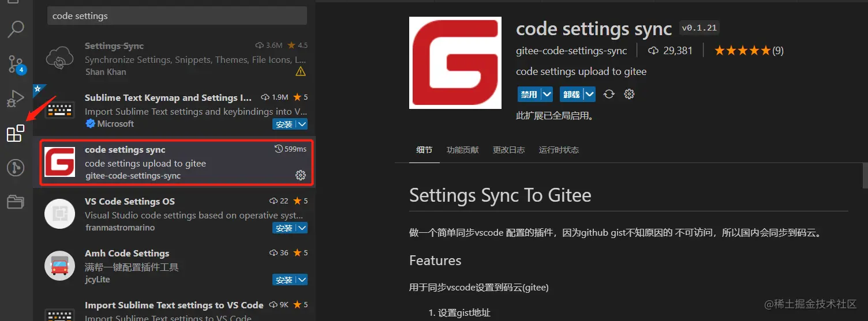The height and width of the screenshot is (321, 868).
Task: Focus the extension search box
Action: [x=177, y=16]
